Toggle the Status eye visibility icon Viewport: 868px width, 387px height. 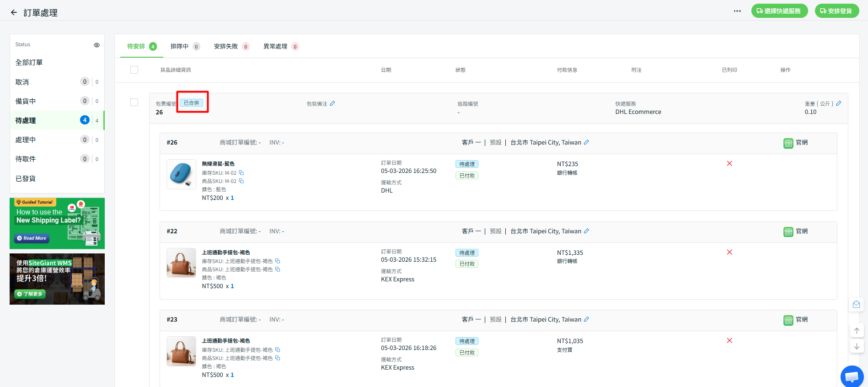(96, 45)
